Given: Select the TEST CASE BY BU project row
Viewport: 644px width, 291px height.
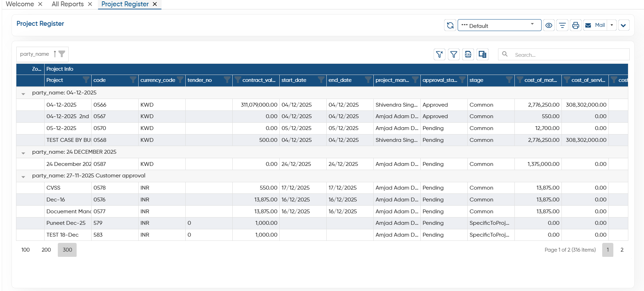Looking at the screenshot, I should tap(322, 140).
